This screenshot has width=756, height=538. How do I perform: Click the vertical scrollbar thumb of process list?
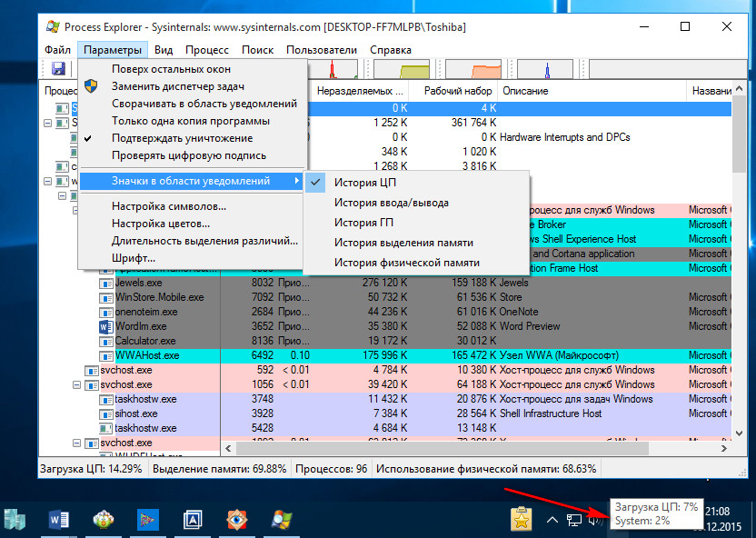[739, 134]
